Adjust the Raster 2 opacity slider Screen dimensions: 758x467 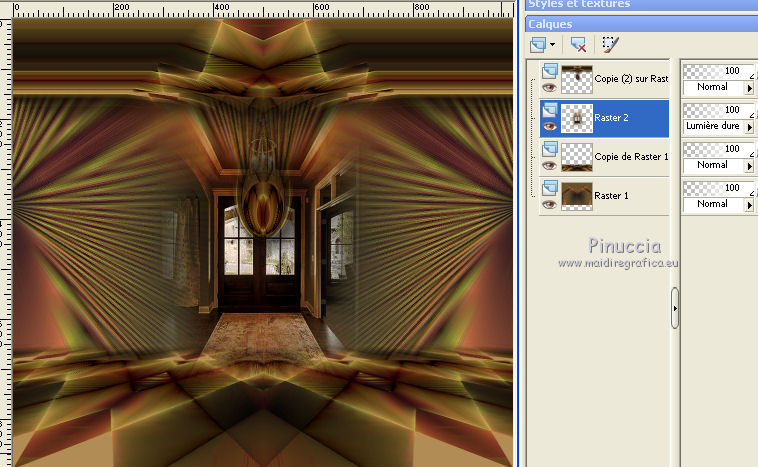click(x=719, y=110)
